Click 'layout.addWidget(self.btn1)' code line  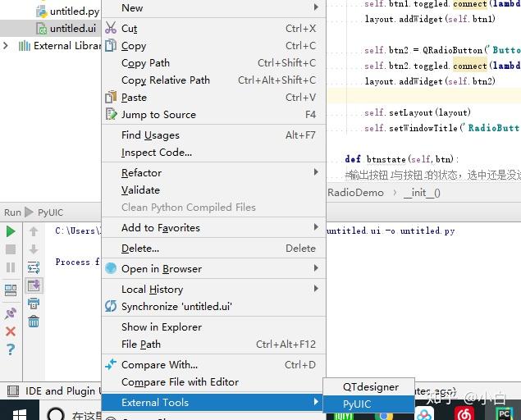tap(430, 19)
